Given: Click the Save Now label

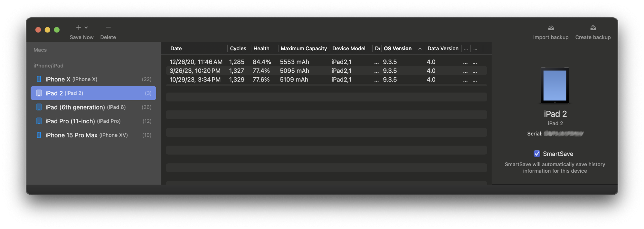Looking at the screenshot, I should [x=81, y=37].
